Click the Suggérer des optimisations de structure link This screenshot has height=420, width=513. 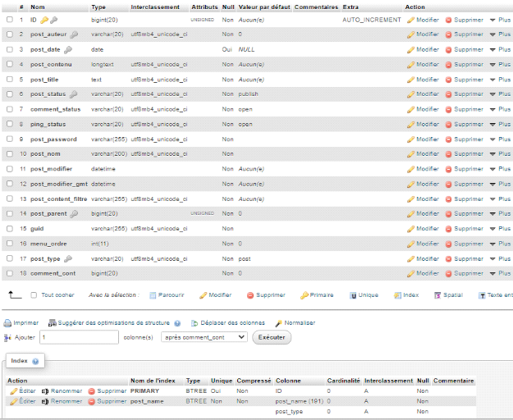[113, 323]
